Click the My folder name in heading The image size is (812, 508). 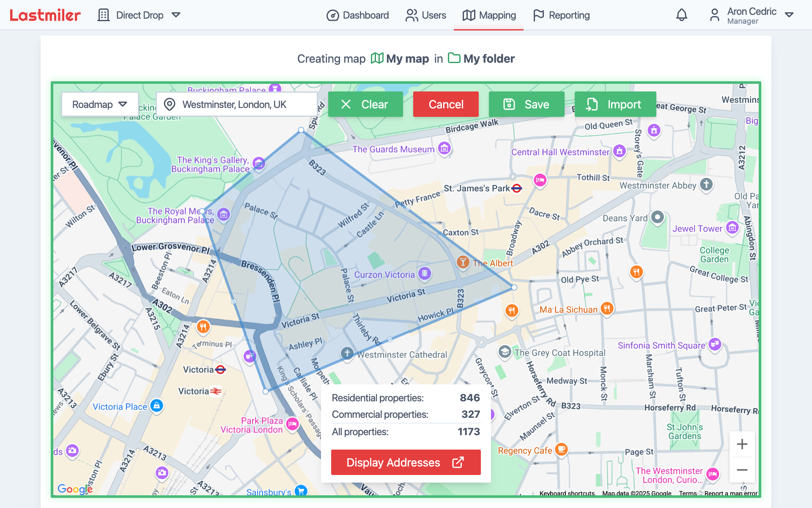489,58
